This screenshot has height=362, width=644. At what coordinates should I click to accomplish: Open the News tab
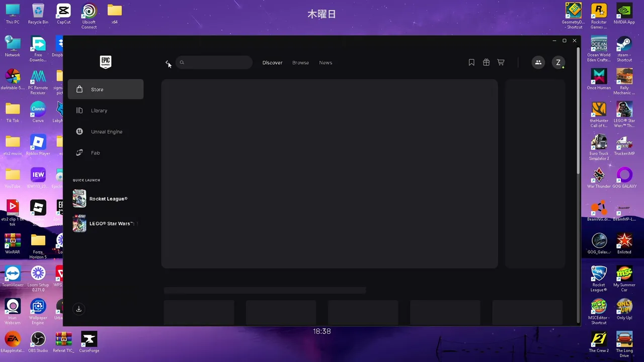click(x=326, y=63)
